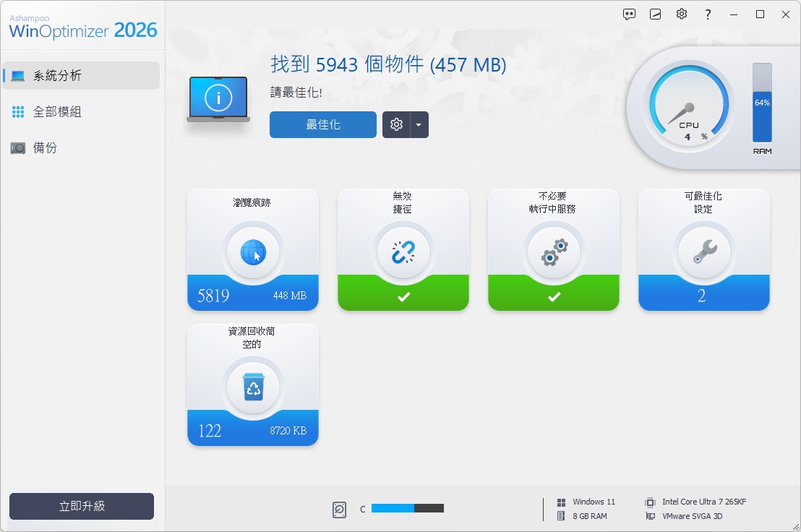Select 系統分析 in the sidebar
This screenshot has height=532, width=801.
tap(81, 76)
